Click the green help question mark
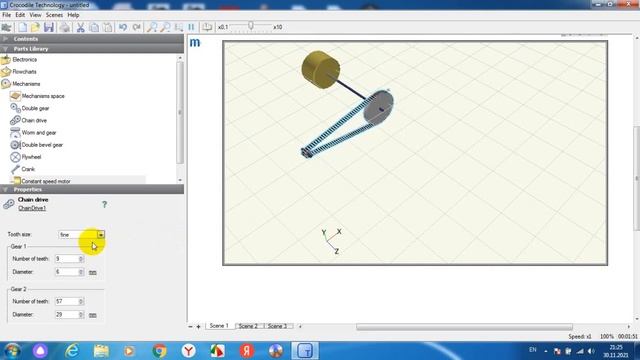 104,204
